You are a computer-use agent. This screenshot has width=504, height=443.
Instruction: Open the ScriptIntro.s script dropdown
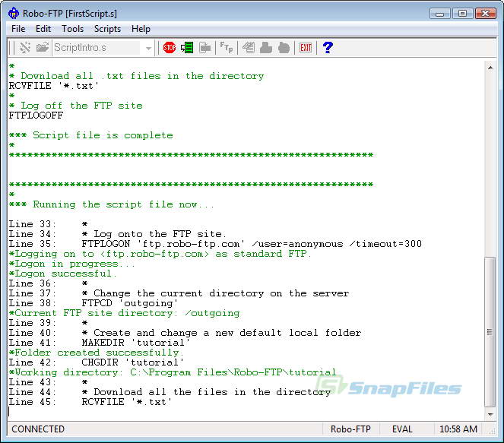coord(148,48)
